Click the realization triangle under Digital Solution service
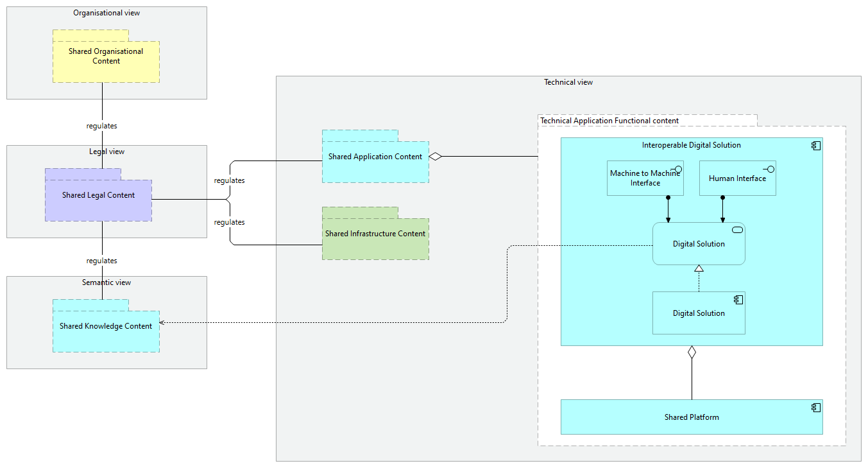 coord(699,268)
